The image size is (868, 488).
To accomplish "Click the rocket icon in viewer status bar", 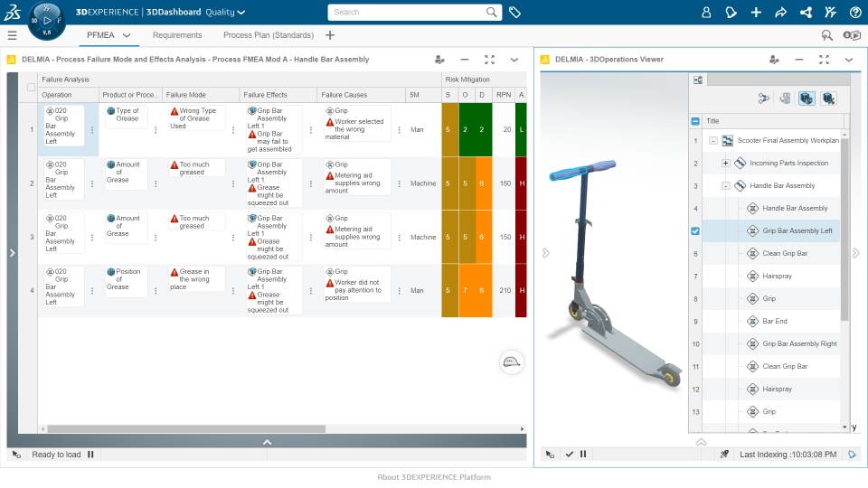I will (724, 455).
